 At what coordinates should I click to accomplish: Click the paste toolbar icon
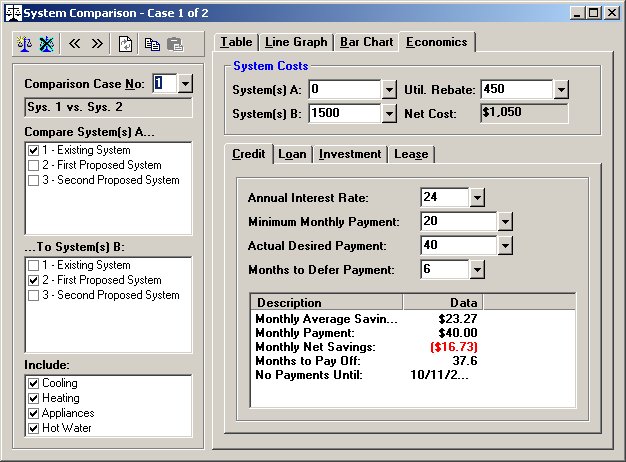[x=174, y=44]
